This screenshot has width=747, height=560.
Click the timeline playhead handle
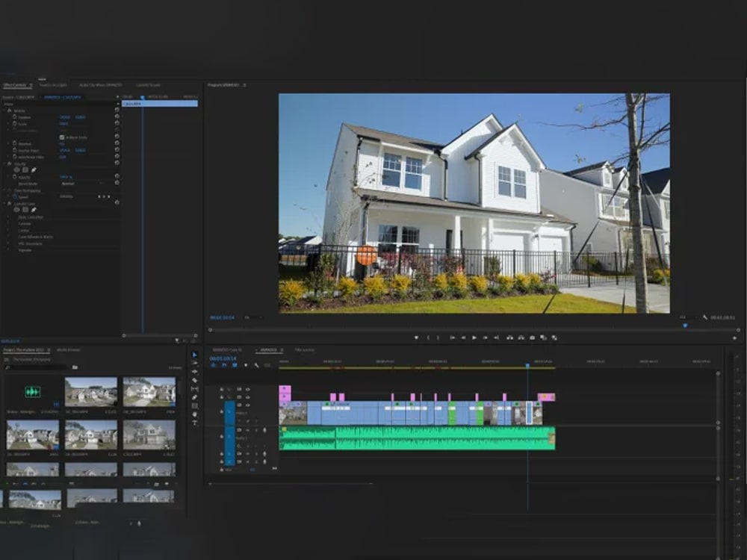point(527,365)
